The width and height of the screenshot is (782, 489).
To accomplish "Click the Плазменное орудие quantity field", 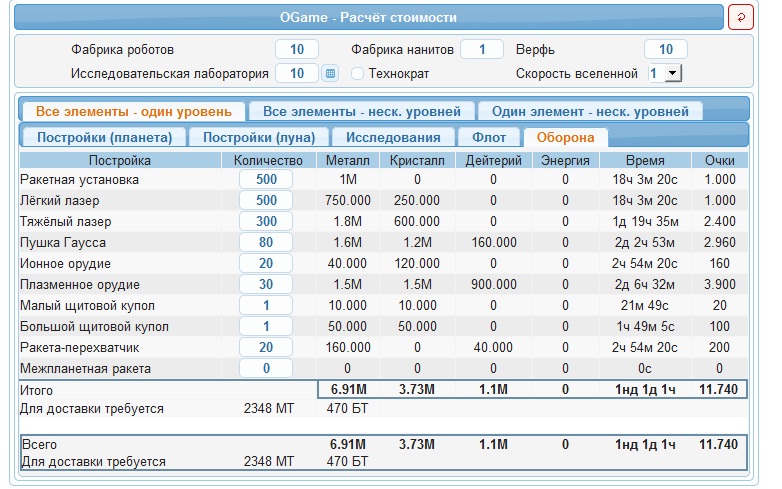I will 266,284.
